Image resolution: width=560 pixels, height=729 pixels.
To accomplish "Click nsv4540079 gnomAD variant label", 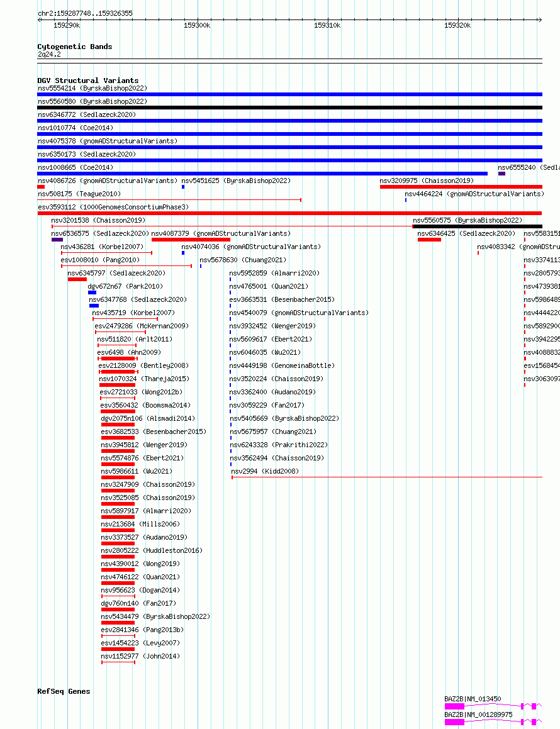I will click(x=299, y=313).
